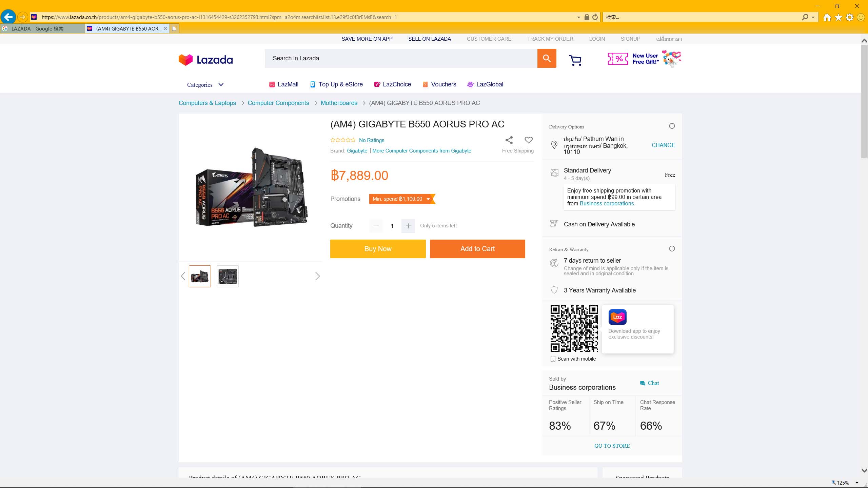The image size is (868, 488).
Task: Open browser search provider dropdown arrow
Action: pyautogui.click(x=813, y=17)
